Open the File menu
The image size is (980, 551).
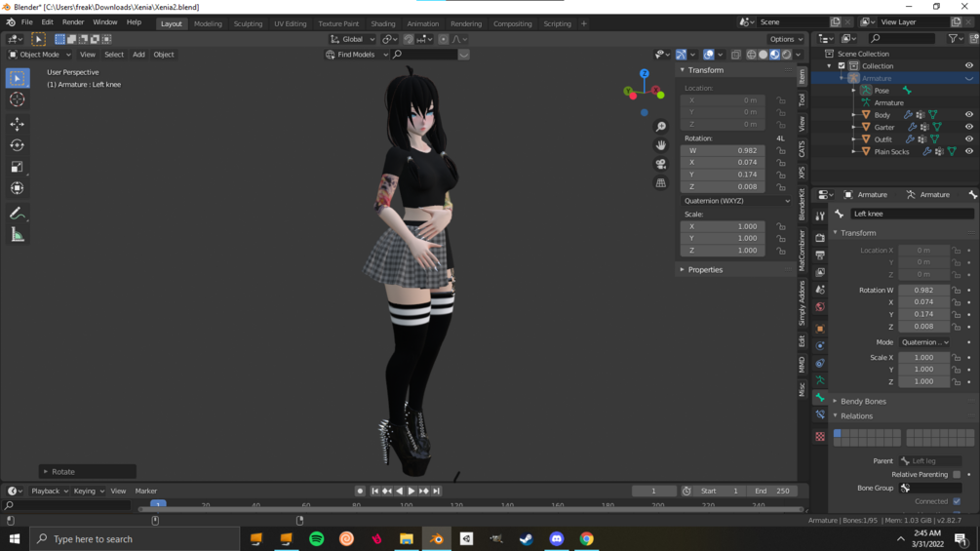coord(27,21)
